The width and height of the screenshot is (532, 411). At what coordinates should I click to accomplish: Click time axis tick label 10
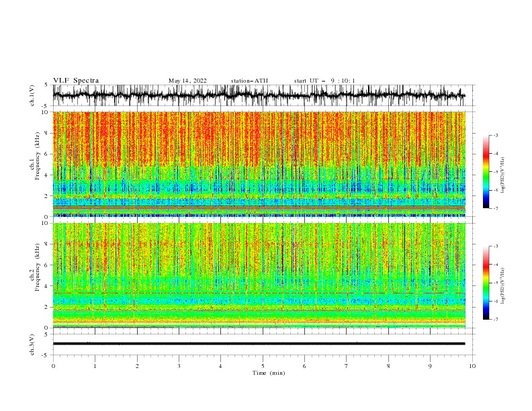pos(472,366)
